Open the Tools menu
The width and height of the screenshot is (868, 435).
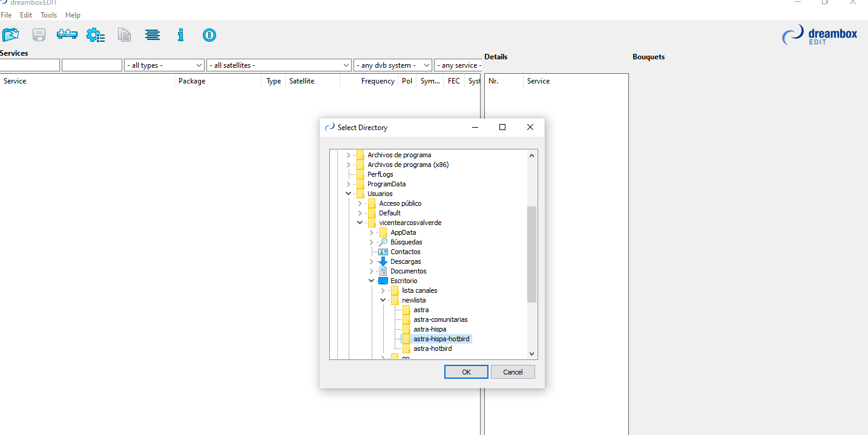pyautogui.click(x=49, y=15)
